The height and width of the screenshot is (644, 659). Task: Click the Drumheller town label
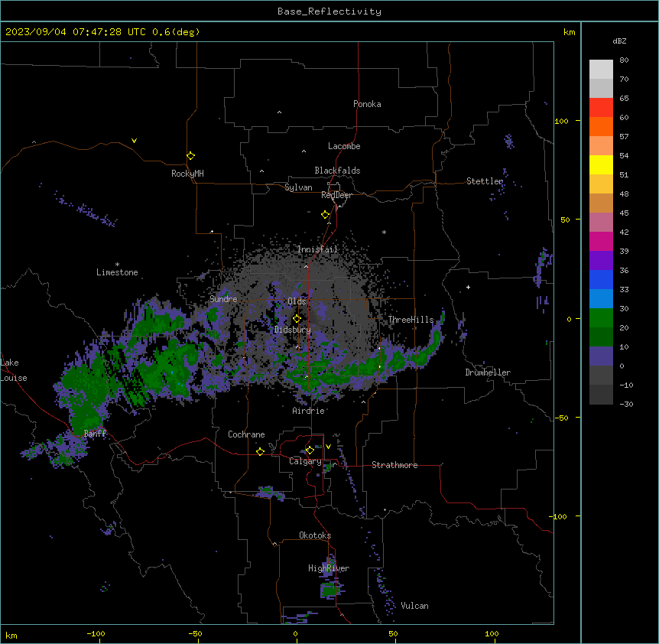[488, 372]
